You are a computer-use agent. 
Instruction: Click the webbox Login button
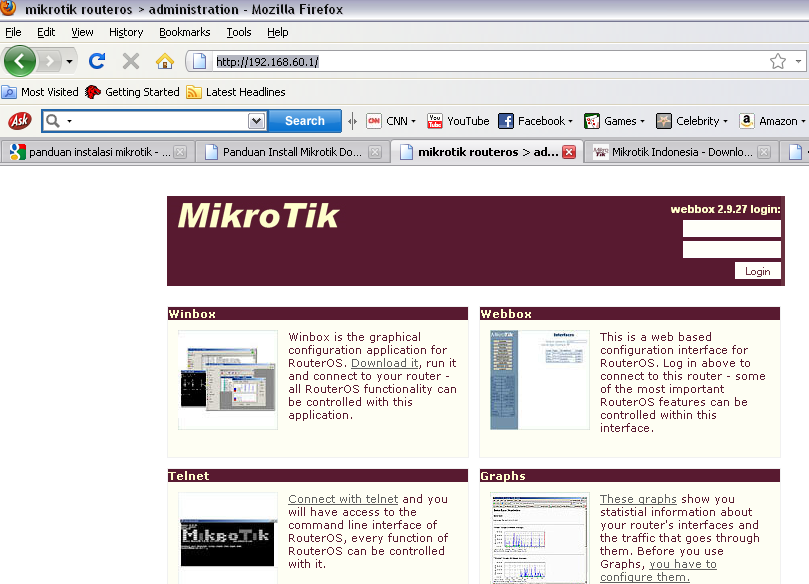757,271
